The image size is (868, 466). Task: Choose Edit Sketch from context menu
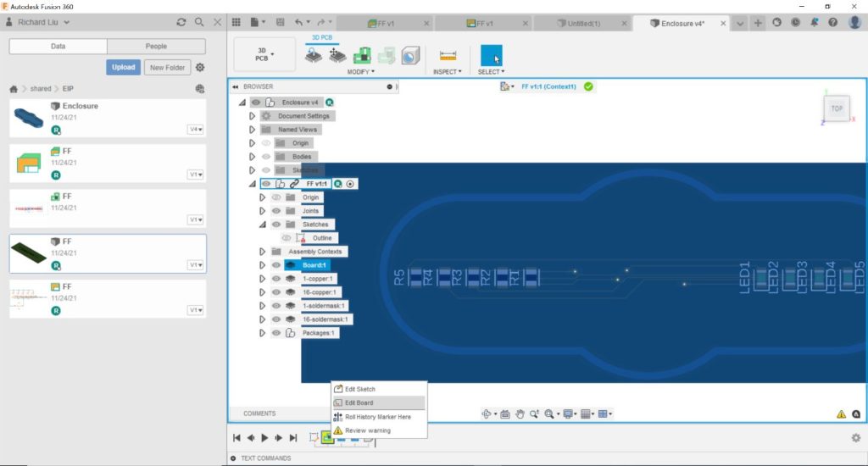tap(359, 389)
